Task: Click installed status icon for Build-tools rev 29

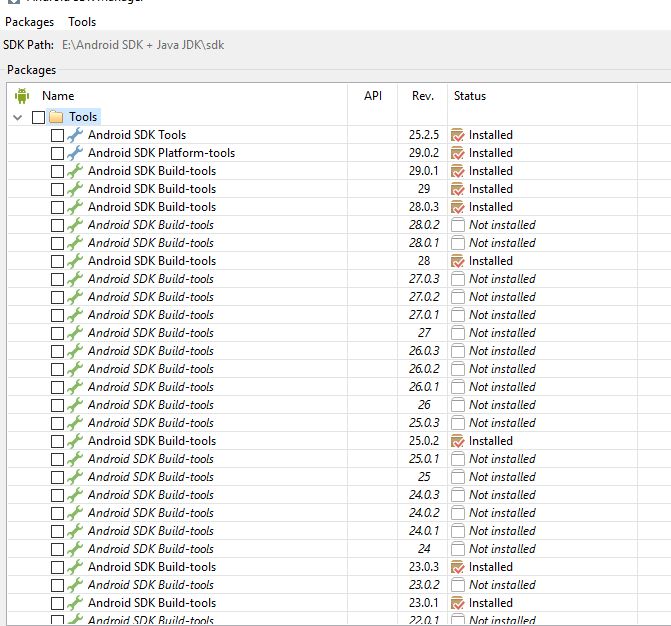Action: click(458, 189)
